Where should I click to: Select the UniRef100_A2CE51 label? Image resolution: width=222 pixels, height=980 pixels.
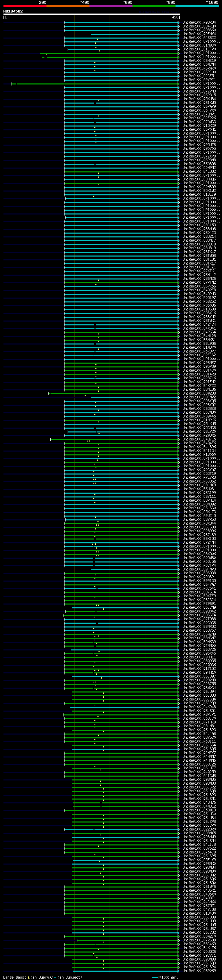(199, 76)
